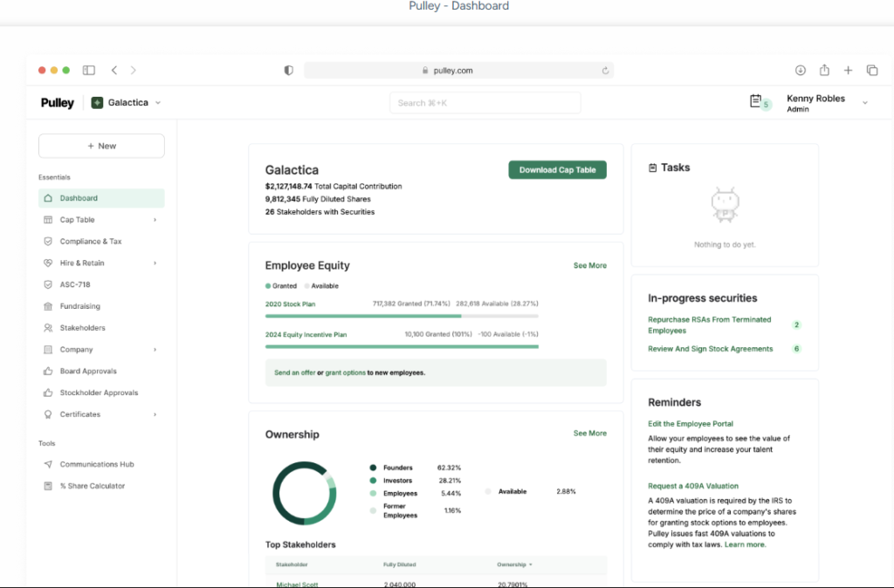Screen dimensions: 894x588
Task: Open ASC-718 from the sidebar
Action: (x=75, y=284)
